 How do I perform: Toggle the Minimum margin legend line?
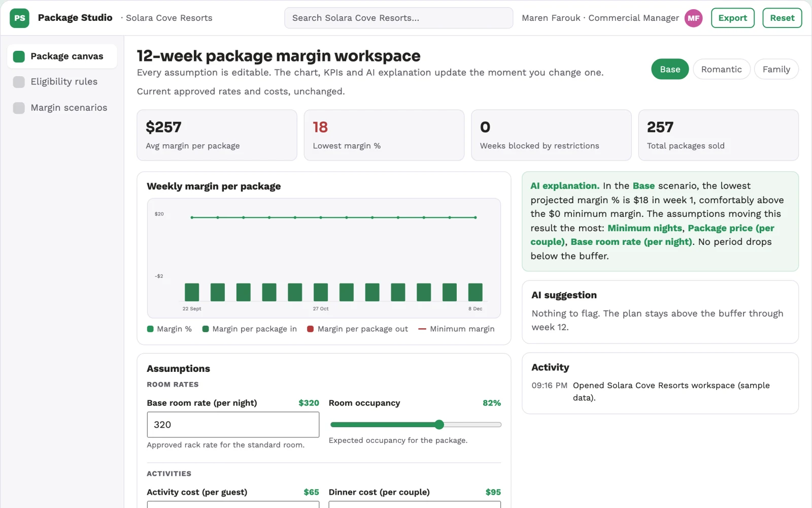point(422,329)
